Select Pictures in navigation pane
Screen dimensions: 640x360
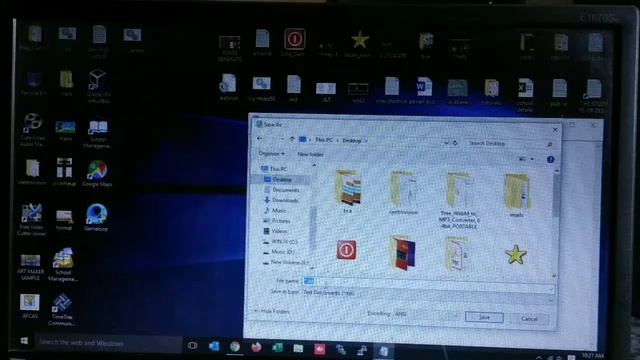click(x=277, y=221)
